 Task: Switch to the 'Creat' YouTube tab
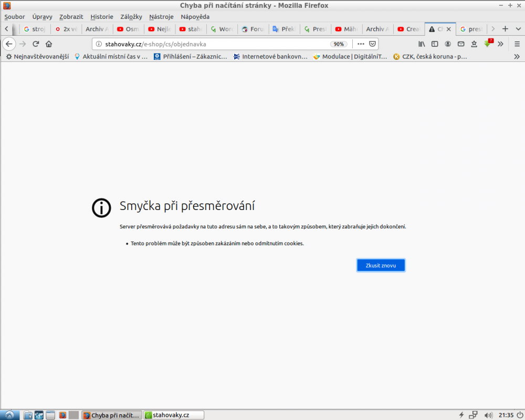click(x=409, y=29)
